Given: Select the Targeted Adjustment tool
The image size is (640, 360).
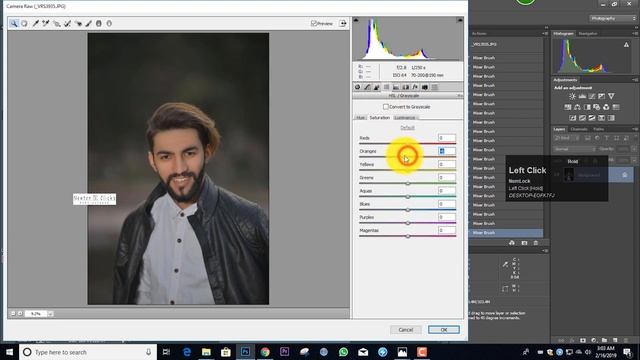Looking at the screenshot, I should 57,24.
